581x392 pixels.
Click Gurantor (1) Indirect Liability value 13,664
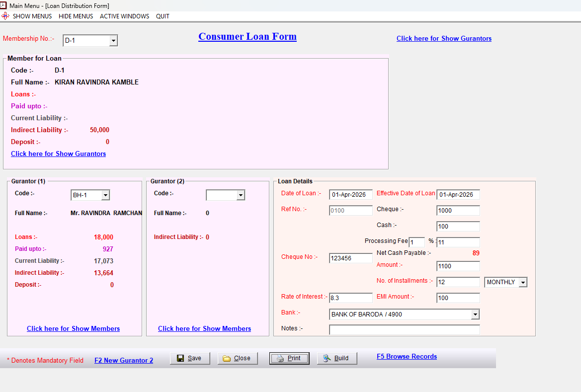tap(103, 273)
